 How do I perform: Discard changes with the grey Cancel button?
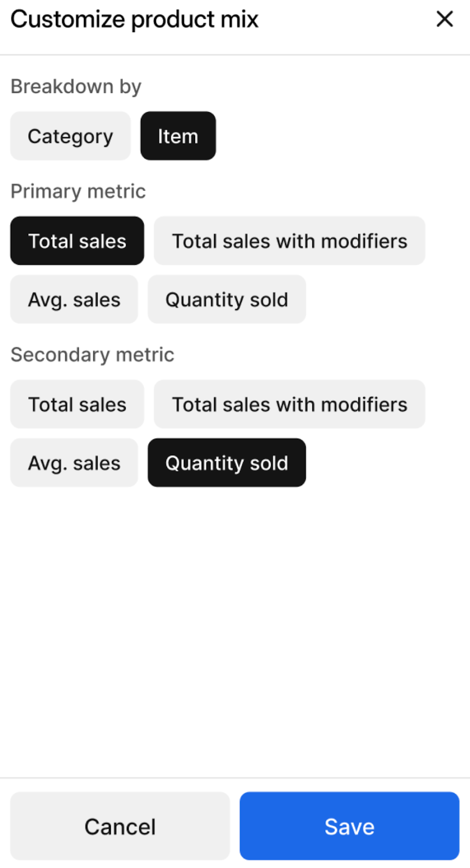120,826
